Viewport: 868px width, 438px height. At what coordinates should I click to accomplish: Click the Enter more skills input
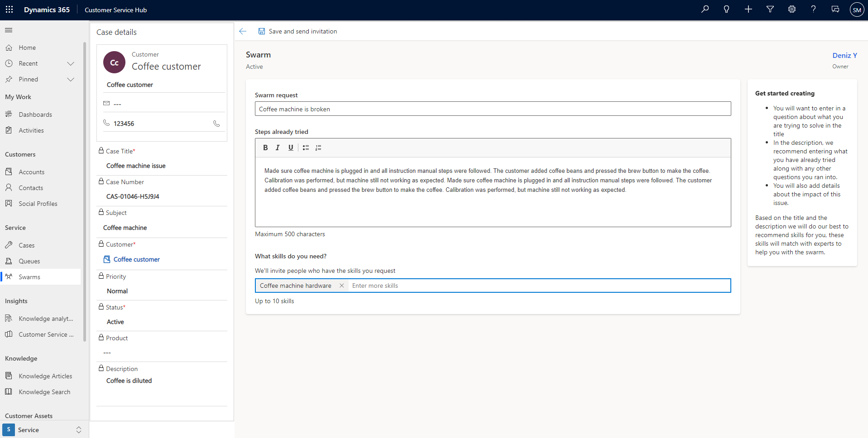tap(539, 286)
